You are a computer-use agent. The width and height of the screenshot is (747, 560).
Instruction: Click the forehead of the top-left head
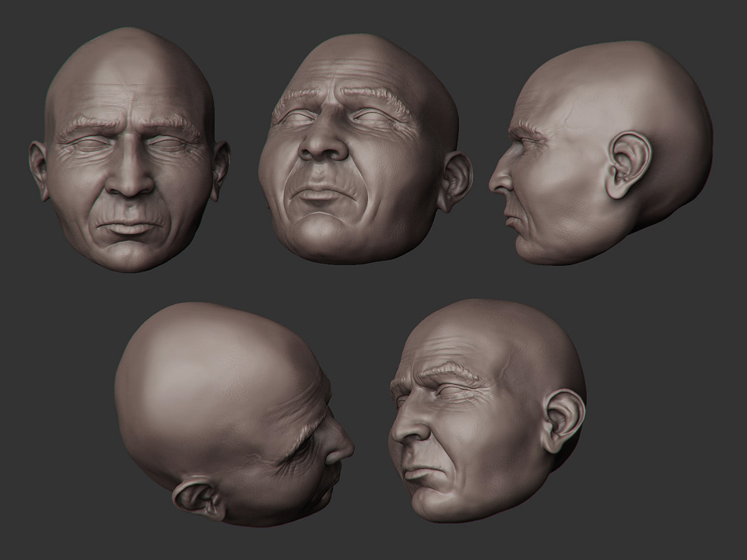[x=128, y=86]
